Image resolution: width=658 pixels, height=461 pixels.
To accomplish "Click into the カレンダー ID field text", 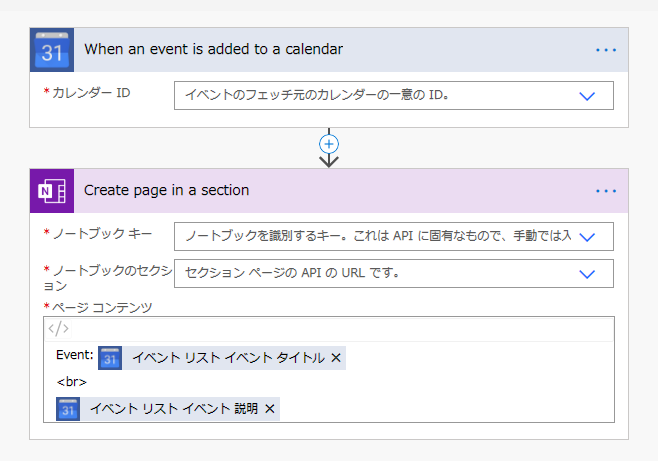I will click(317, 95).
